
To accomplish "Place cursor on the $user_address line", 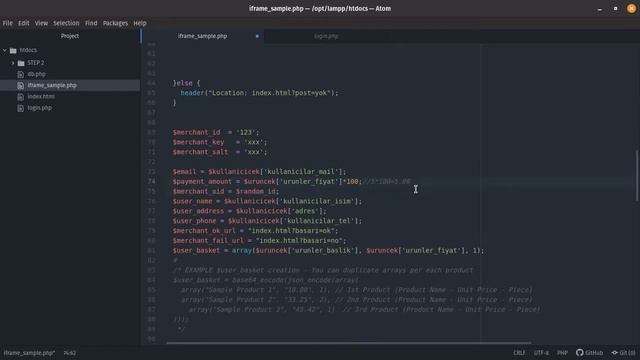I will [249, 211].
